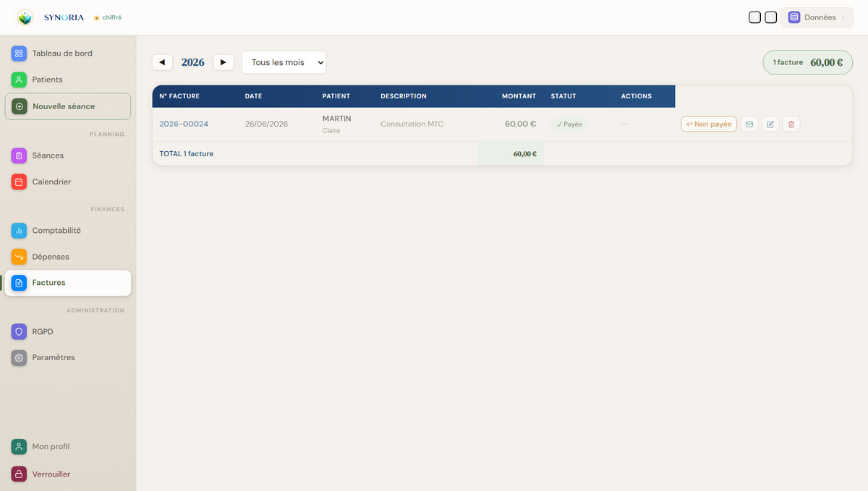Image resolution: width=868 pixels, height=491 pixels.
Task: Open invoice number 2026-00024 link
Action: (x=184, y=124)
